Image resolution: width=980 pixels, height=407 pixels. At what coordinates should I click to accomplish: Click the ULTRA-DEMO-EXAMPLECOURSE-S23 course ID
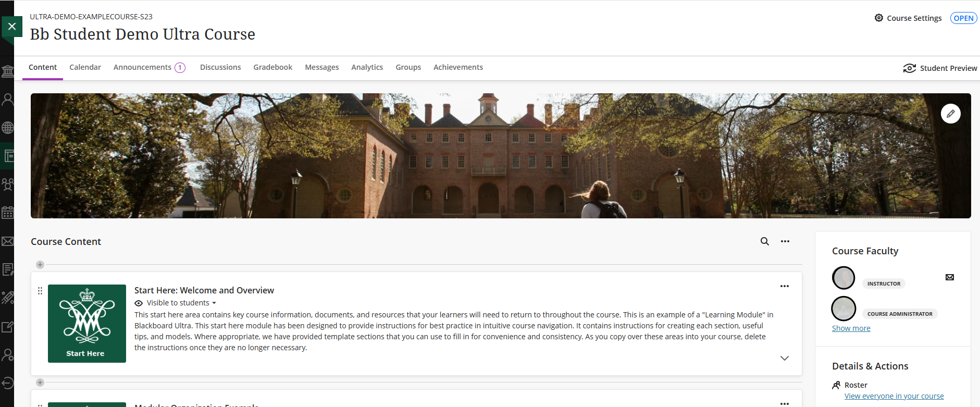pyautogui.click(x=91, y=17)
